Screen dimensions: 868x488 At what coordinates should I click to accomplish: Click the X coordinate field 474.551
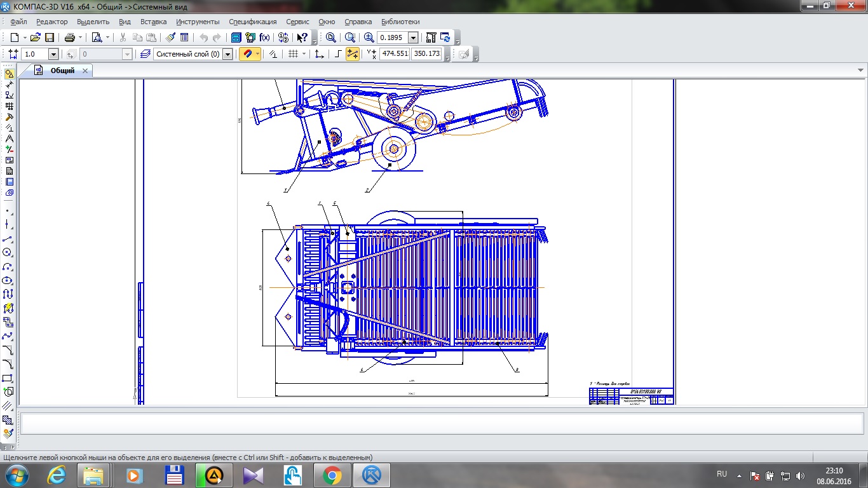click(x=395, y=54)
